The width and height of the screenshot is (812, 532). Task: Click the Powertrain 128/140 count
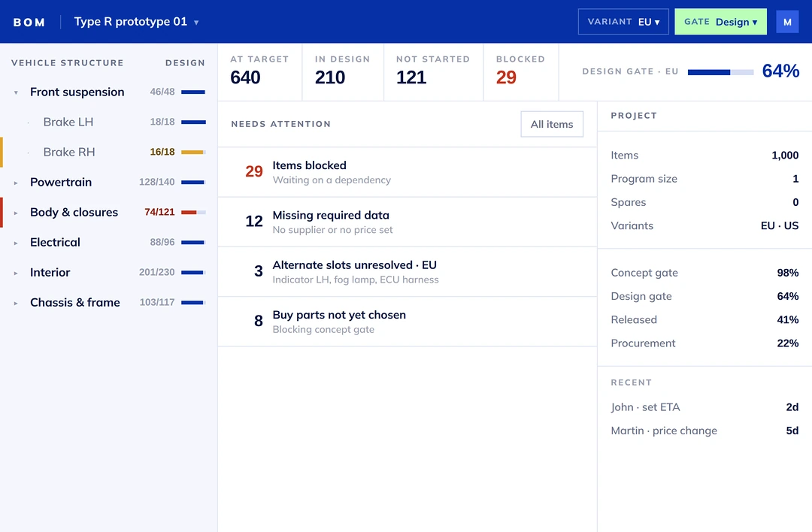pos(156,182)
